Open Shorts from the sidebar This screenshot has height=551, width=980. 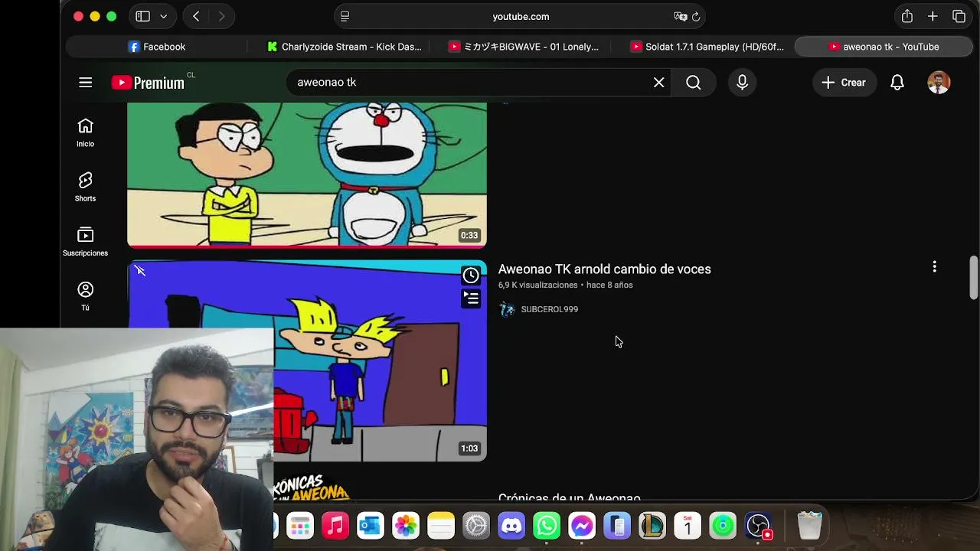click(x=85, y=187)
